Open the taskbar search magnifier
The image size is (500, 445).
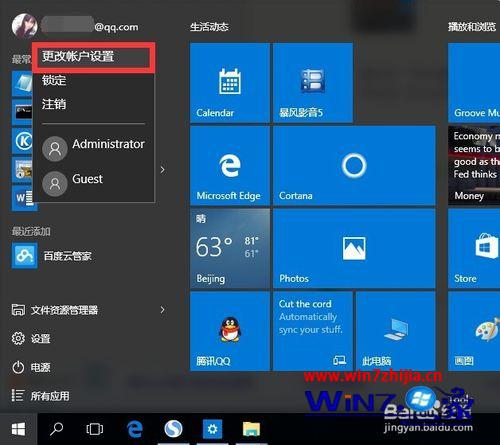click(56, 429)
